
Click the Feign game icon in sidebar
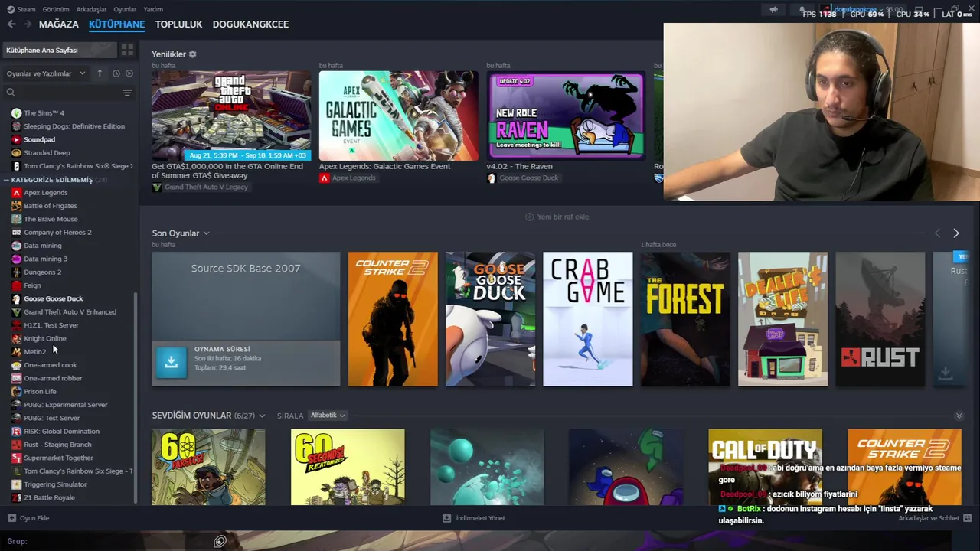tap(16, 285)
